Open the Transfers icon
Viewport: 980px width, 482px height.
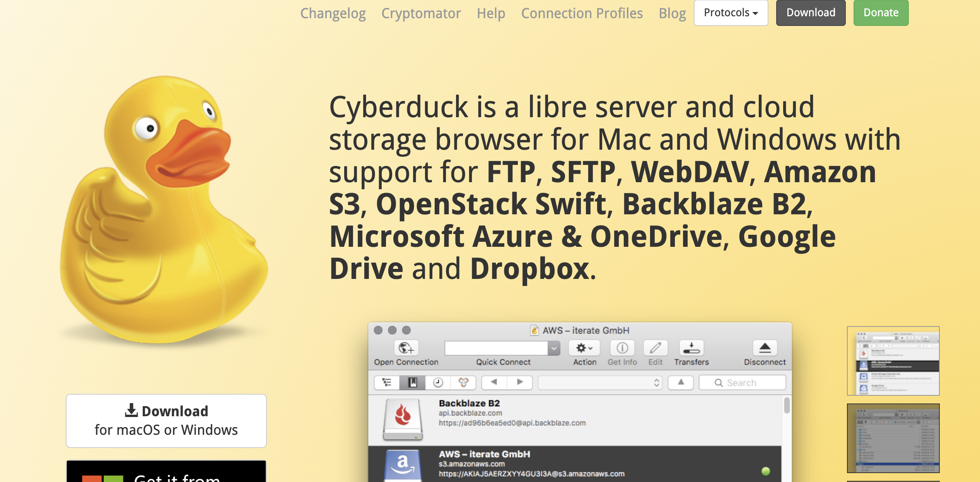coord(691,348)
